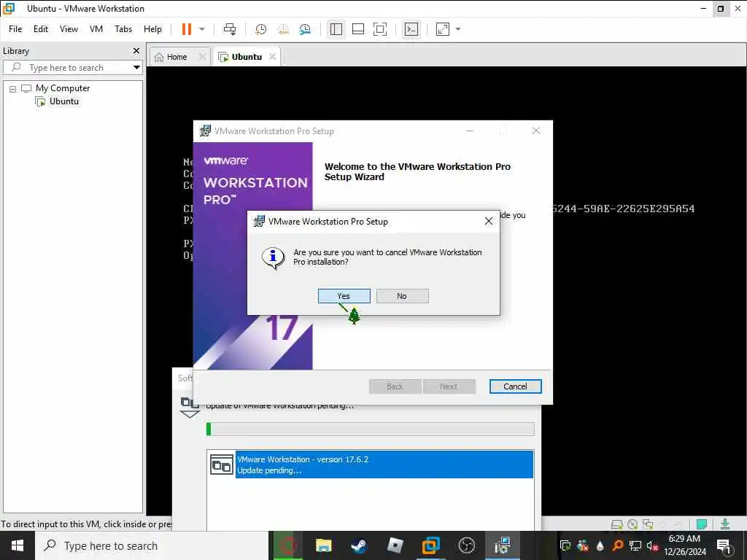The image size is (747, 560).
Task: Click the water drop tray icon
Action: [x=600, y=545]
